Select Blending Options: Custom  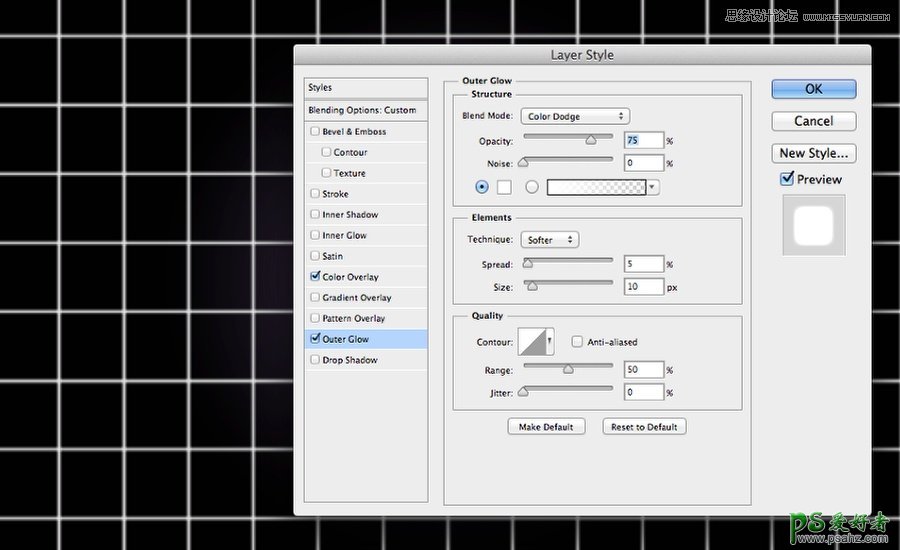(x=366, y=110)
